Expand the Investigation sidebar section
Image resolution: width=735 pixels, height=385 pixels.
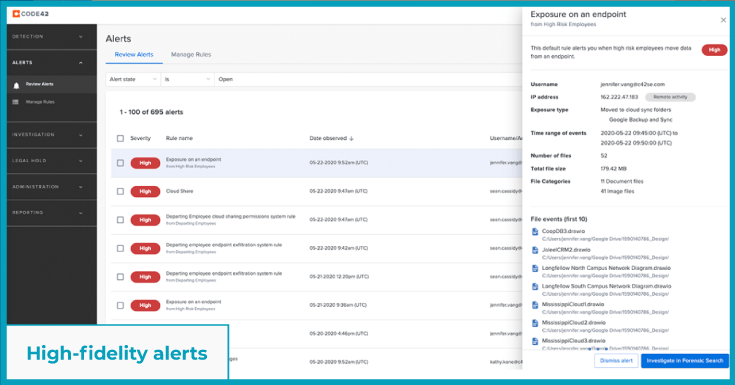[x=52, y=135]
